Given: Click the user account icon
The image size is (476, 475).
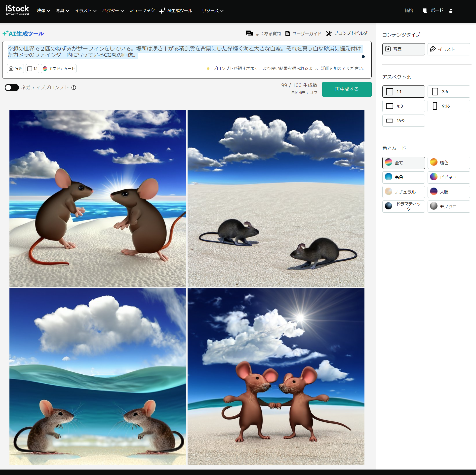Looking at the screenshot, I should [x=451, y=11].
